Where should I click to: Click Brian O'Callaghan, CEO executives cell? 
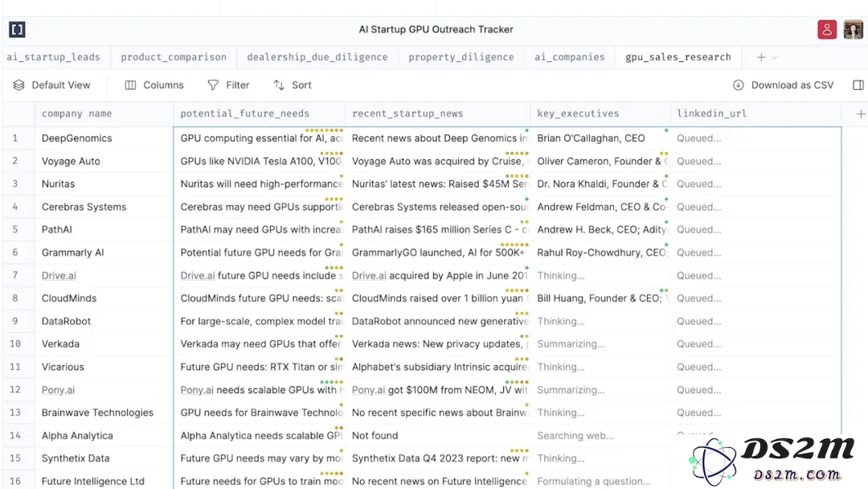pos(600,138)
